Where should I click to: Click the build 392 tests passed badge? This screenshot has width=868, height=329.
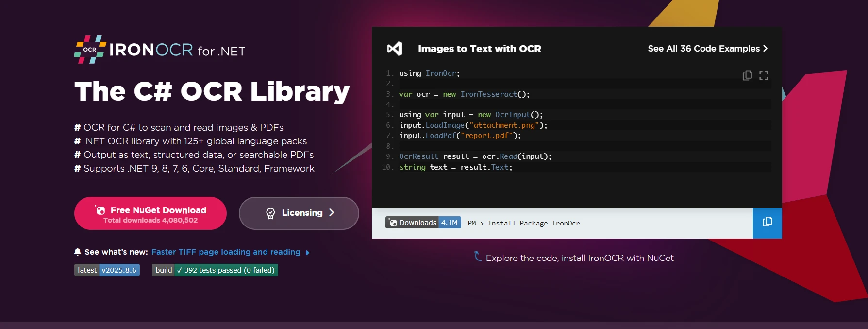215,270
